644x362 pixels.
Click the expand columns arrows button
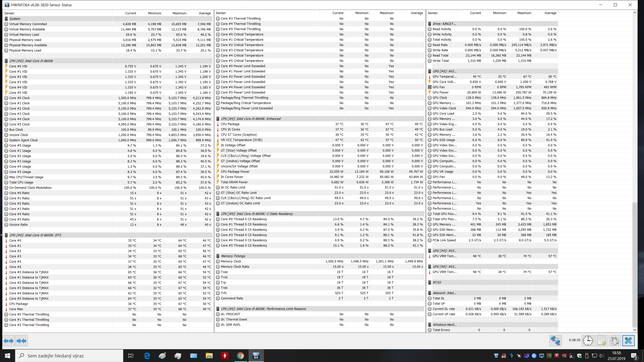(x=9, y=341)
